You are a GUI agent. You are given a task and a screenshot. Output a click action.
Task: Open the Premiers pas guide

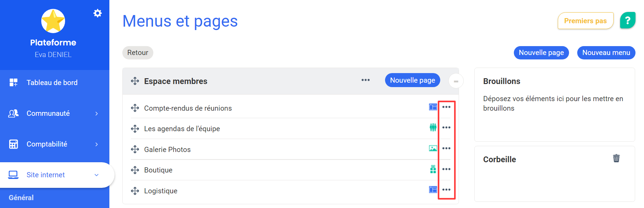pyautogui.click(x=585, y=21)
